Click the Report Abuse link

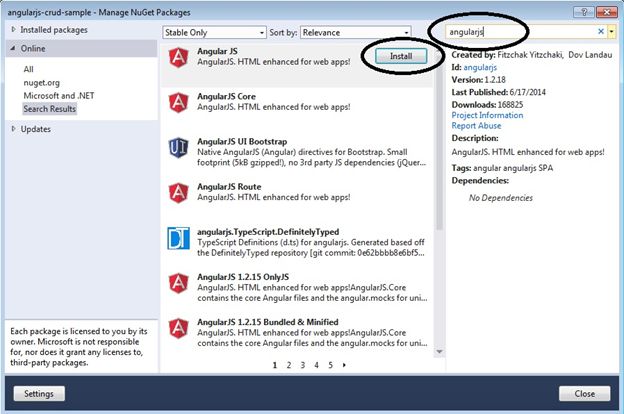(476, 125)
